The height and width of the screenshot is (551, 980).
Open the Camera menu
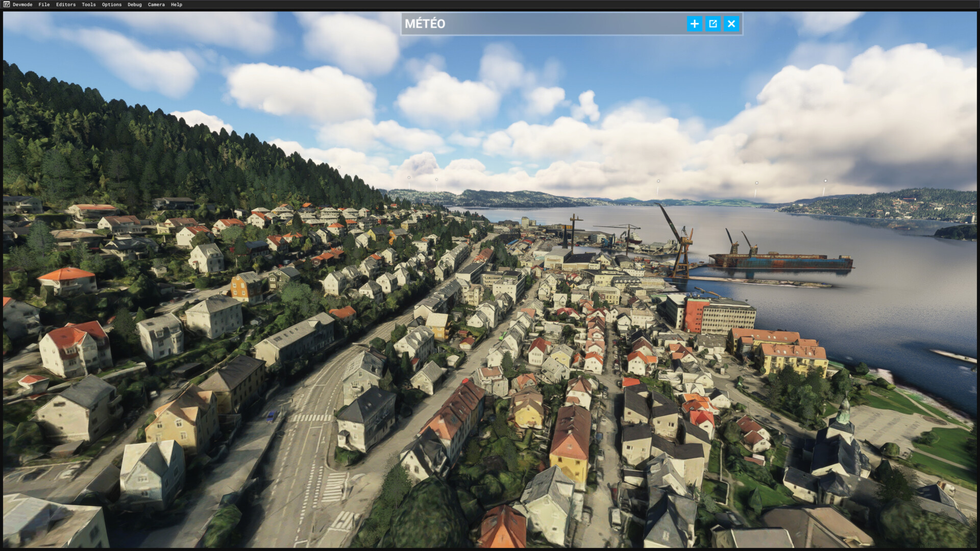point(156,5)
